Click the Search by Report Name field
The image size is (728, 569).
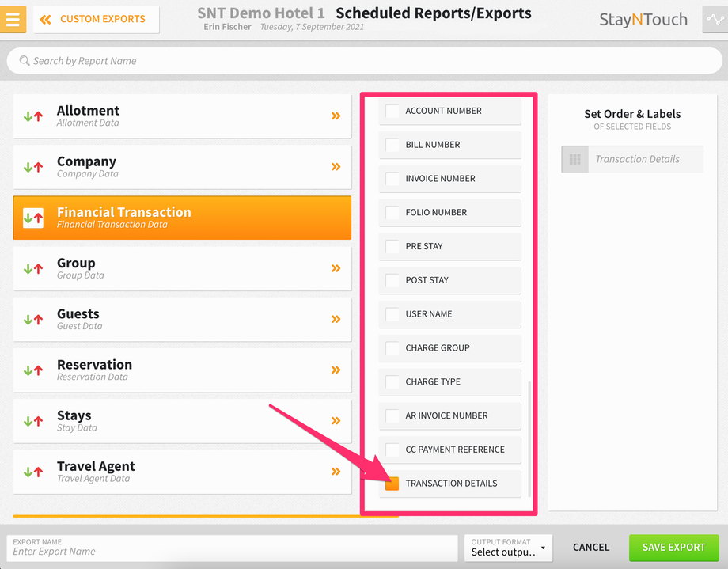click(365, 61)
